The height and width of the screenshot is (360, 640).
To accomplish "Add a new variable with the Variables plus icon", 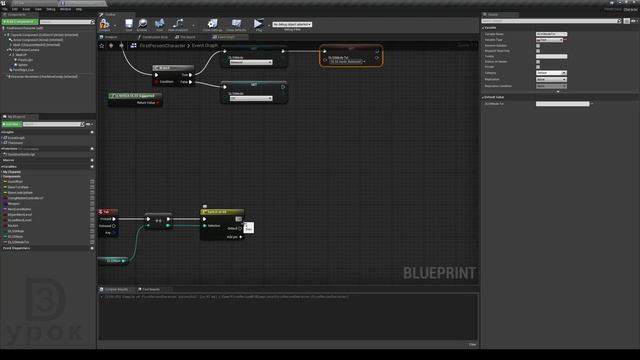I will click(92, 167).
